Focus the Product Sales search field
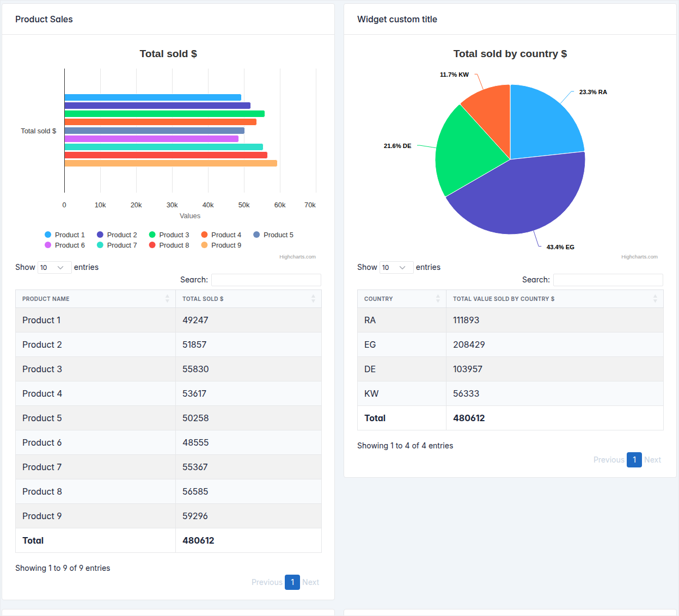This screenshot has height=616, width=679. (x=266, y=280)
